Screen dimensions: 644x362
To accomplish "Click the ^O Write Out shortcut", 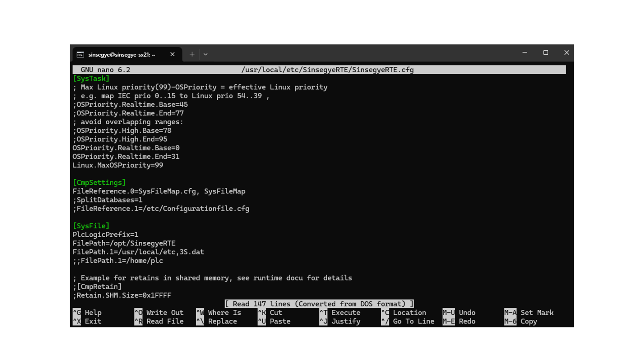I will pos(159,312).
